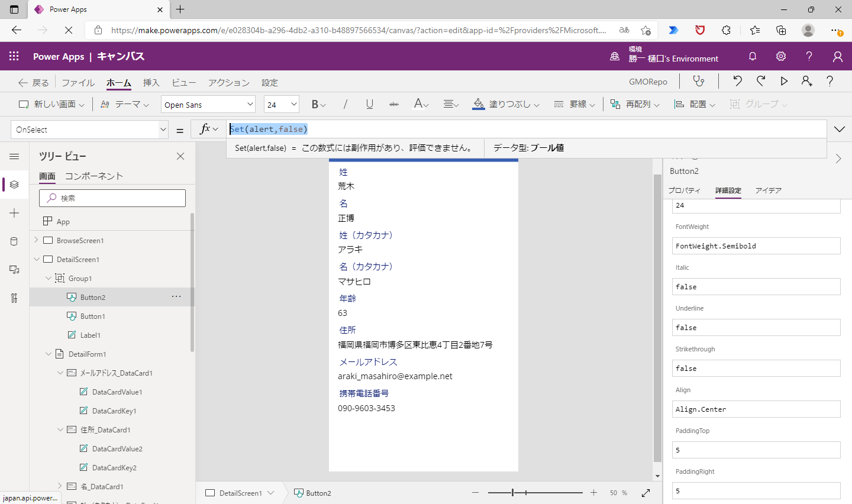Go back with the 戻る button
Viewport: 852px width, 504px height.
coord(34,83)
